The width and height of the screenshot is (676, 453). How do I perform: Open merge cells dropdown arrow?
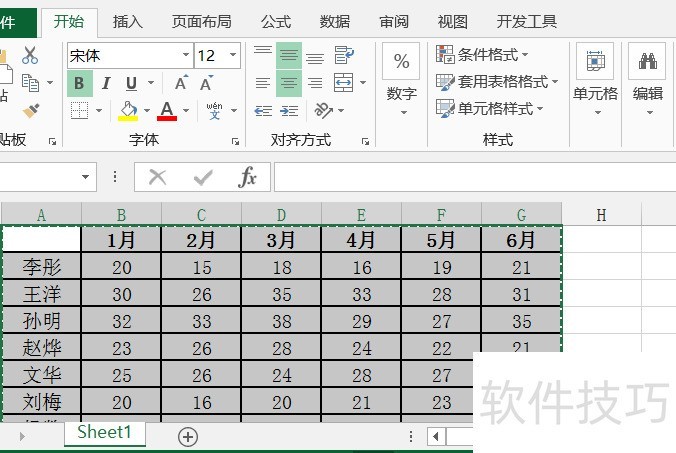pyautogui.click(x=363, y=83)
